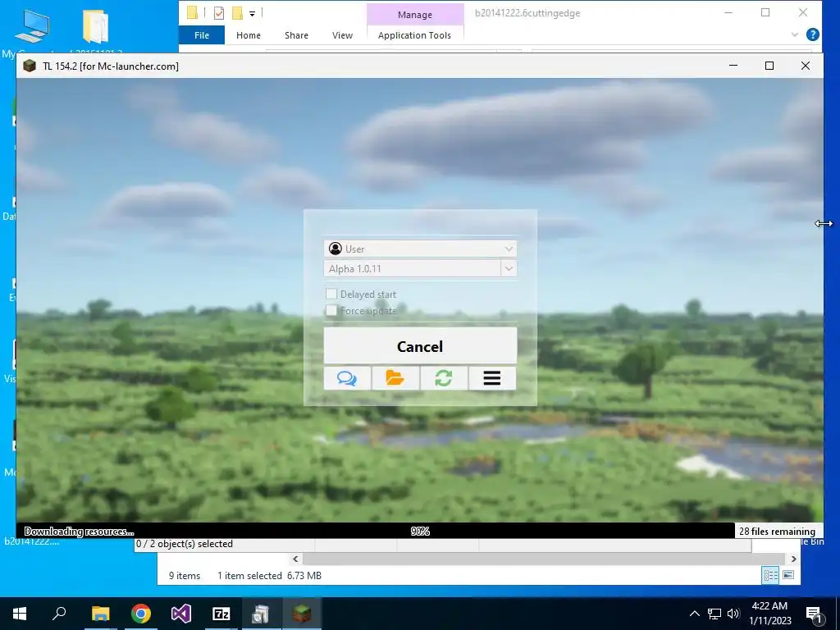Open the hamburger menu in launcher
Screen dimensions: 840x630
point(492,378)
